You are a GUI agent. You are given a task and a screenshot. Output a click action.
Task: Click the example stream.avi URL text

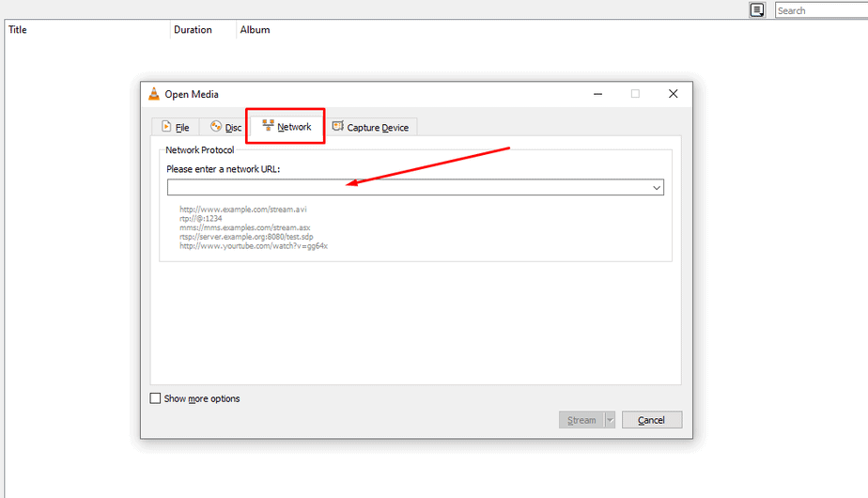243,210
